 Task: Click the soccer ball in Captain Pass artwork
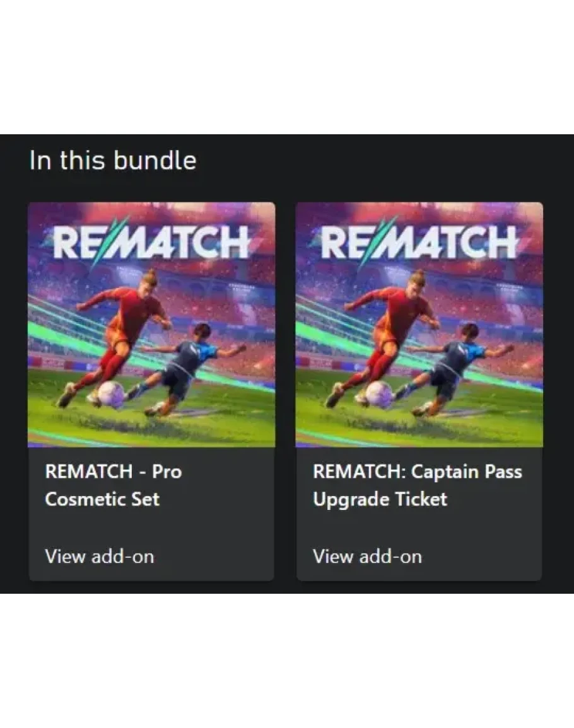point(378,394)
